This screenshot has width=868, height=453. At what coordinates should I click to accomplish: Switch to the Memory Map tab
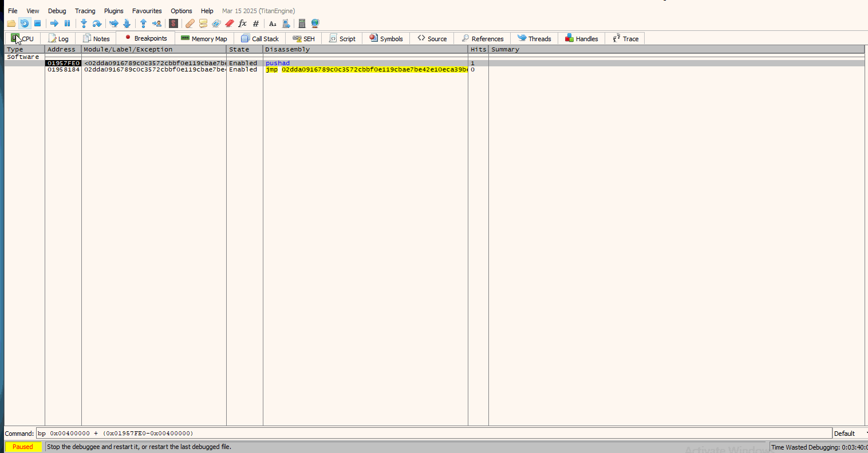[204, 38]
